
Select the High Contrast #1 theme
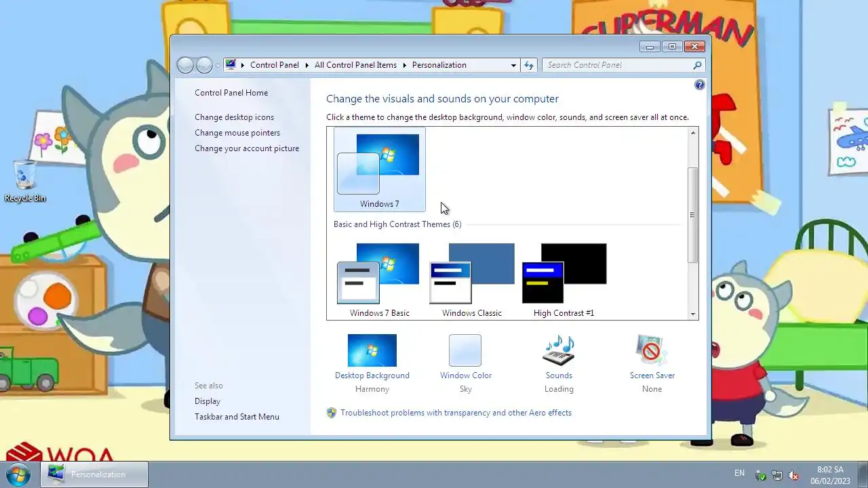[564, 279]
